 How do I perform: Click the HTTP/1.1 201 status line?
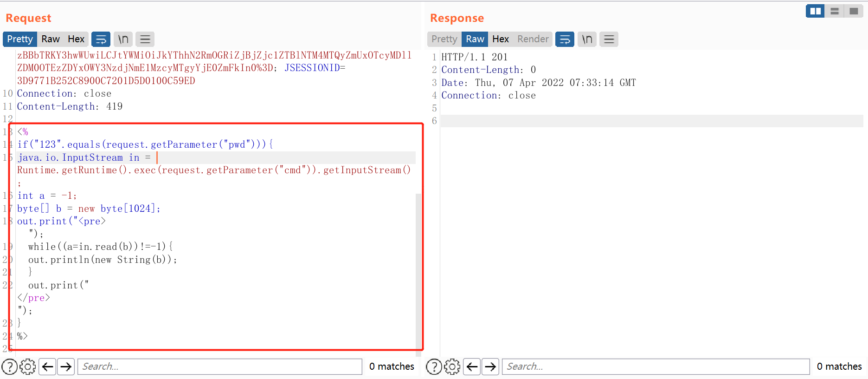point(475,57)
